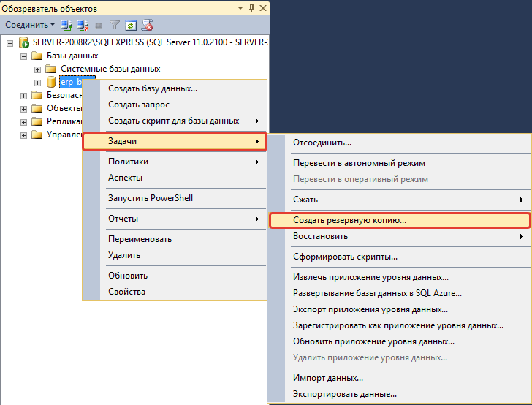532x405 pixels.
Task: Select Создать запрос in context menu
Action: point(139,105)
